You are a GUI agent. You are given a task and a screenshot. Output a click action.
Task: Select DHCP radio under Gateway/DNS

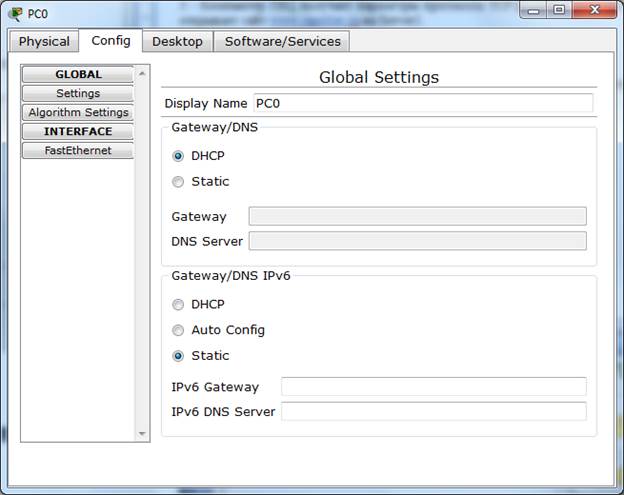pyautogui.click(x=178, y=156)
